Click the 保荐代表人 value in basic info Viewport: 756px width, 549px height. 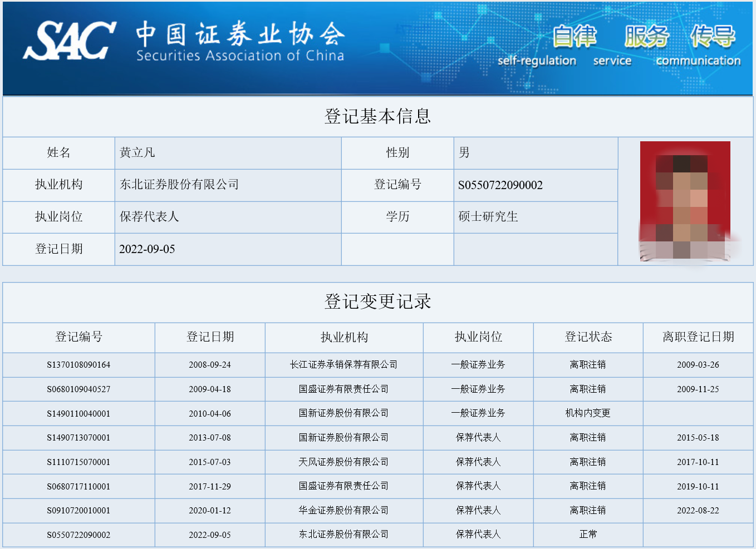point(149,217)
